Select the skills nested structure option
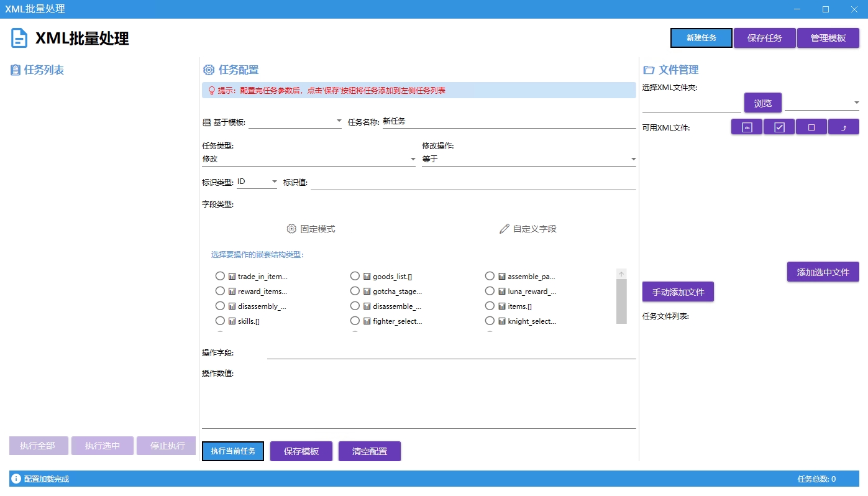The height and width of the screenshot is (496, 868). click(x=220, y=321)
